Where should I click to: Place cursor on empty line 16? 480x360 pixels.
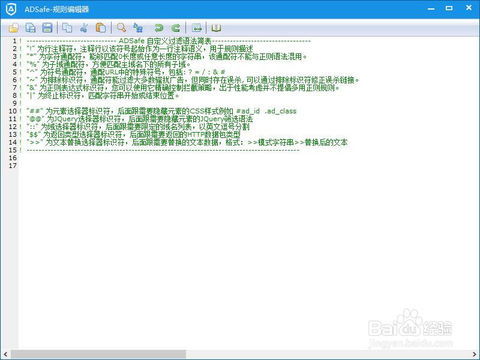tap(233, 158)
